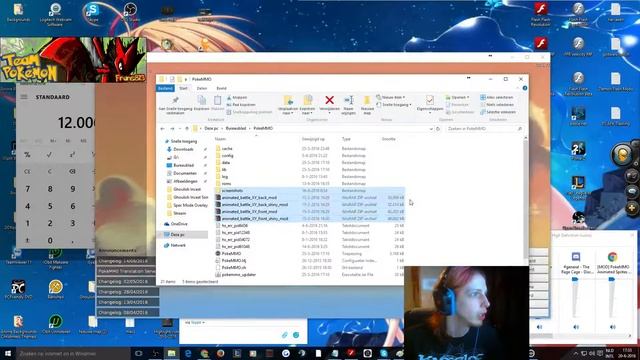Screen dimensions: 640x360
Task: Click the Windows Start button
Action: tap(8, 353)
